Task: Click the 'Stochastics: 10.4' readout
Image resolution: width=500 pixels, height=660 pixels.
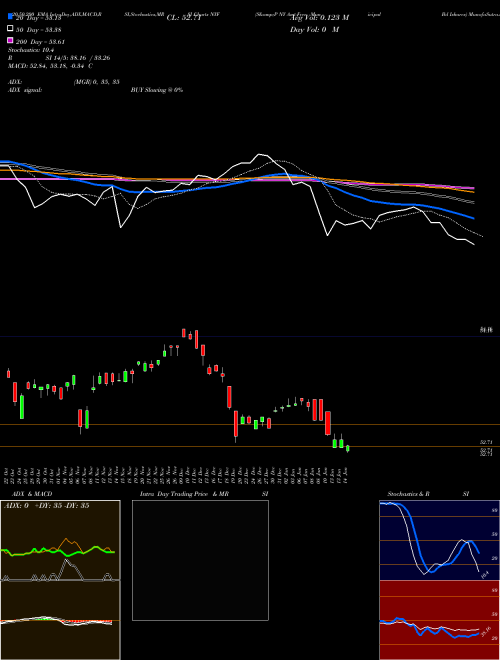Action: click(x=31, y=50)
